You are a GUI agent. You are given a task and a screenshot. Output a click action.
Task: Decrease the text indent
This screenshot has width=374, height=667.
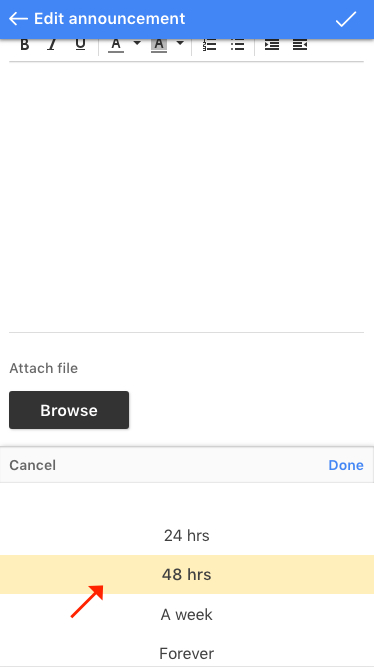300,45
